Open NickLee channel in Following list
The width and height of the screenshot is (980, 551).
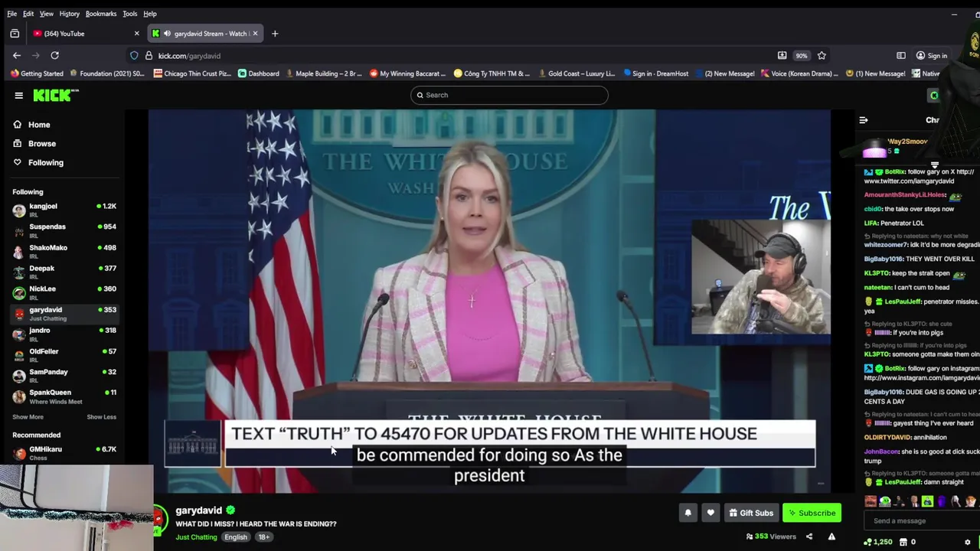[x=64, y=292]
